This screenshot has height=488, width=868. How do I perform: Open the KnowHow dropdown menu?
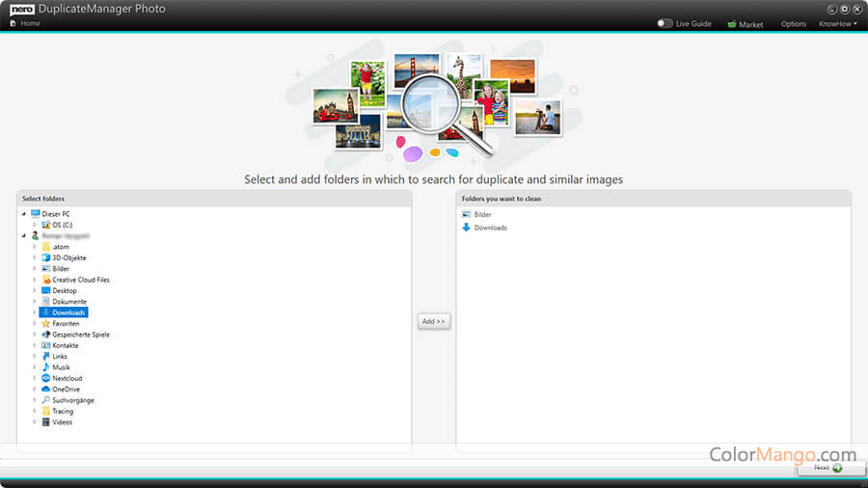[x=837, y=24]
